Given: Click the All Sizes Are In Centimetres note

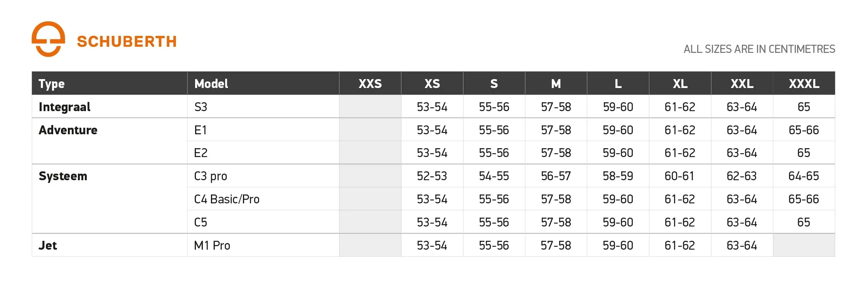Looking at the screenshot, I should tap(759, 49).
